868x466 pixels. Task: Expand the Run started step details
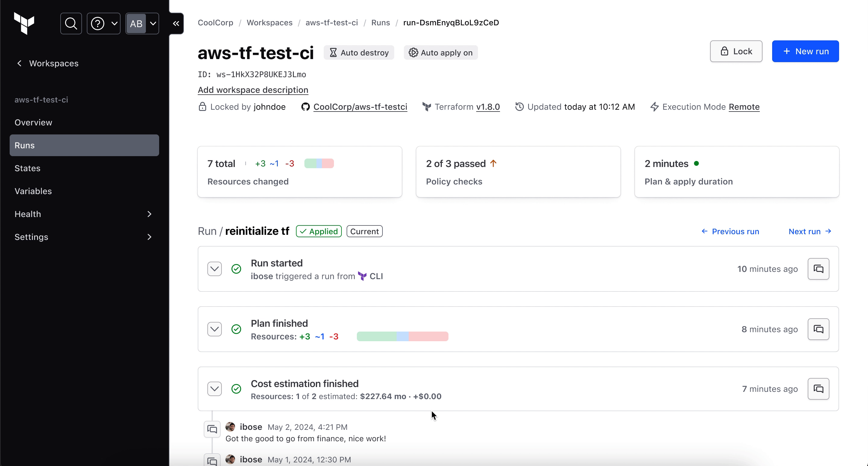(214, 269)
